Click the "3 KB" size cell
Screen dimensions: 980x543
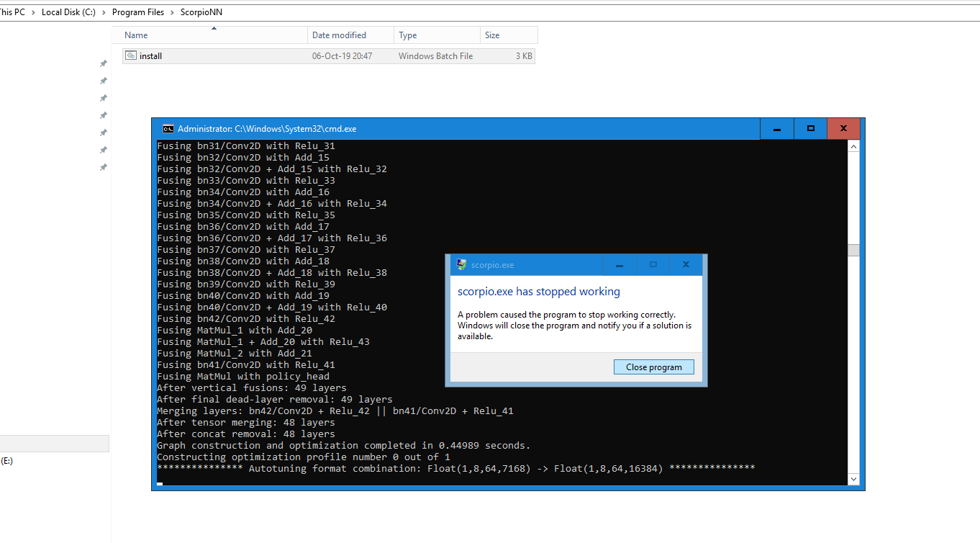pyautogui.click(x=524, y=55)
